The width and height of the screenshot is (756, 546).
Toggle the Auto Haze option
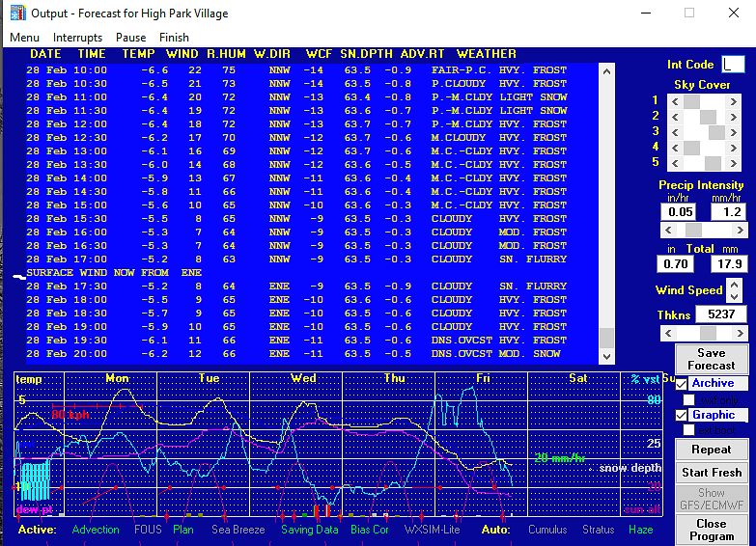[640, 530]
